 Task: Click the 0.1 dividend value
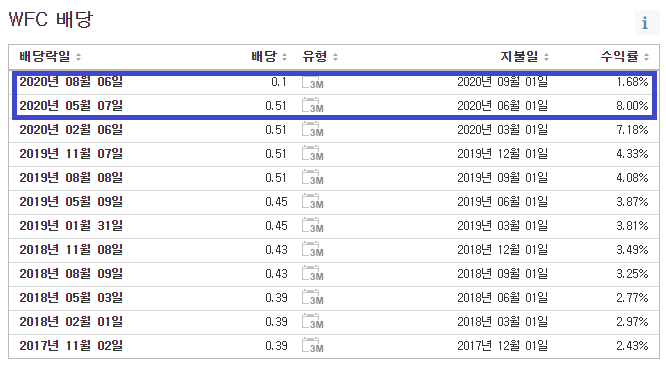point(279,82)
